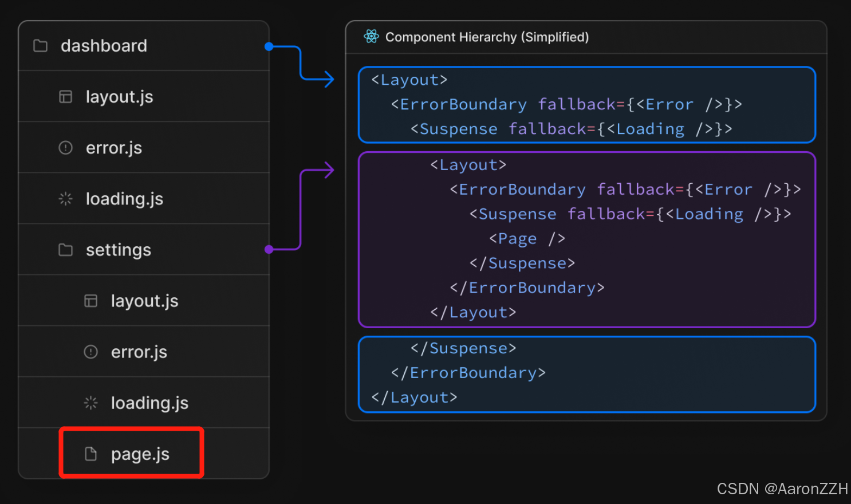
Task: Click the layout icon beside dashboard's layout.js
Action: click(x=66, y=97)
